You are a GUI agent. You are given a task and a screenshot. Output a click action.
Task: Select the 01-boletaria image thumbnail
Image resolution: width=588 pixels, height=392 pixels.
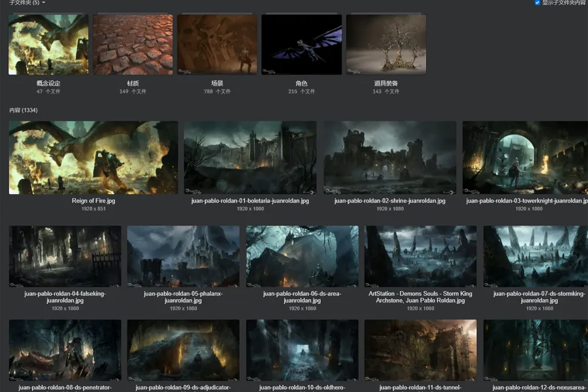[x=250, y=157]
